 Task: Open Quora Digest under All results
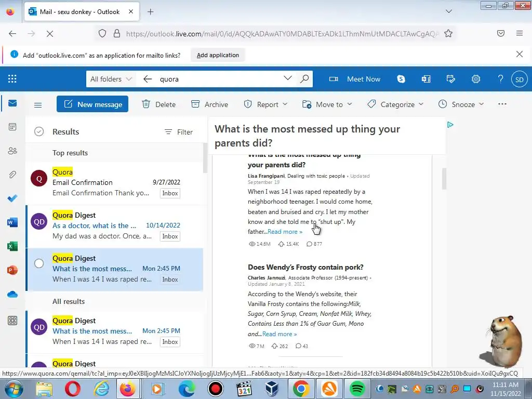point(116,332)
